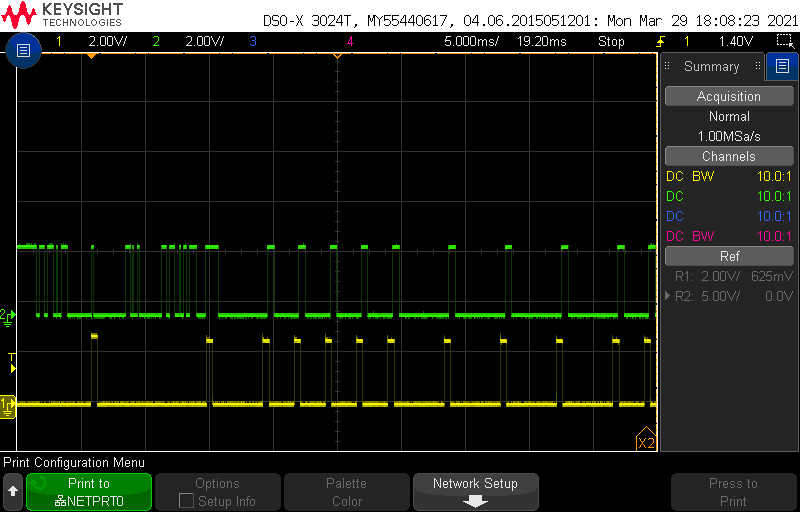This screenshot has width=800, height=512.
Task: Open the Summary sidebar tab
Action: 712,66
